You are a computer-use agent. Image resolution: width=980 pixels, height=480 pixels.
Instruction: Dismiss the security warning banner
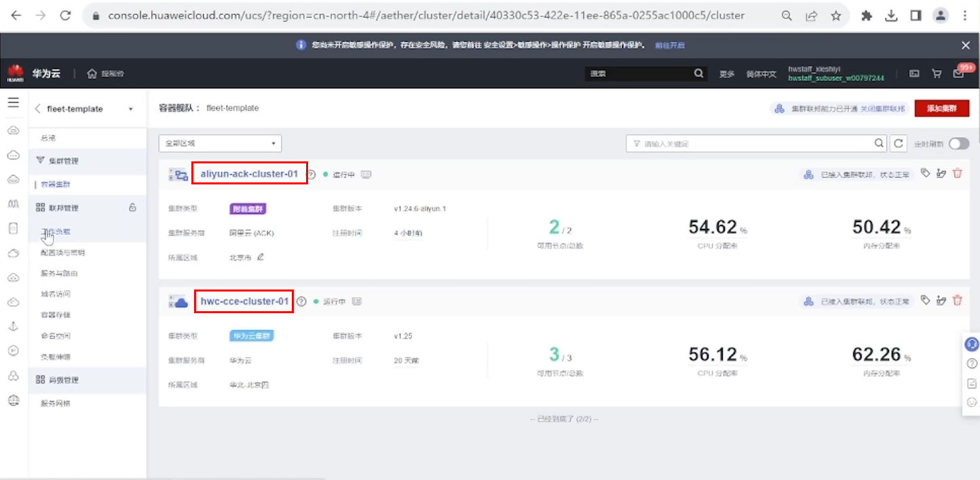pyautogui.click(x=966, y=45)
